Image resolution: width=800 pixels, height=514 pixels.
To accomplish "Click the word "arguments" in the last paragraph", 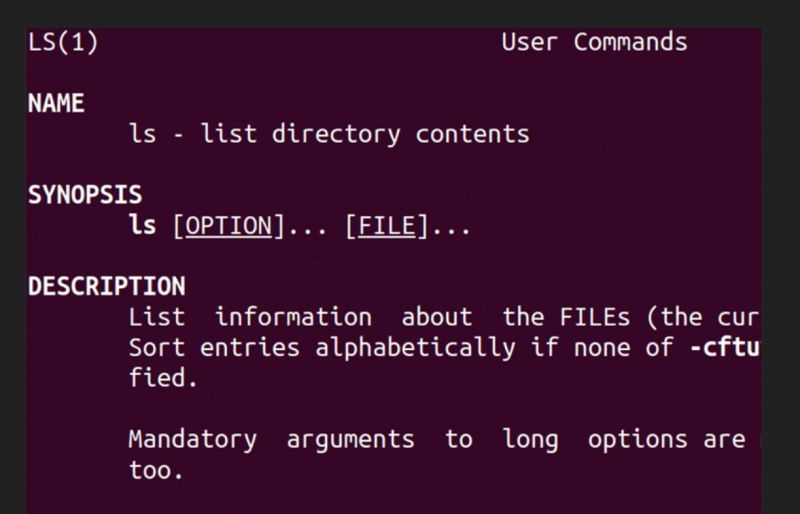I will coord(350,440).
